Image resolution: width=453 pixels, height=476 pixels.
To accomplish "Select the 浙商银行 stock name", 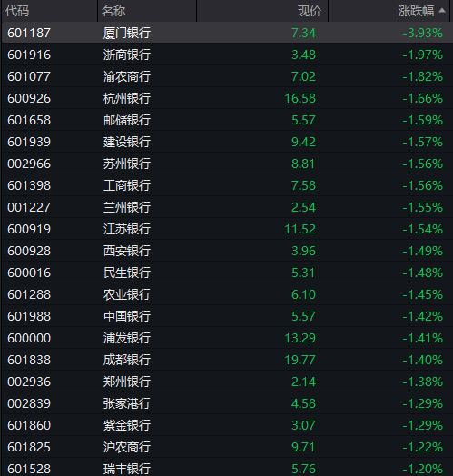I will point(127,55).
